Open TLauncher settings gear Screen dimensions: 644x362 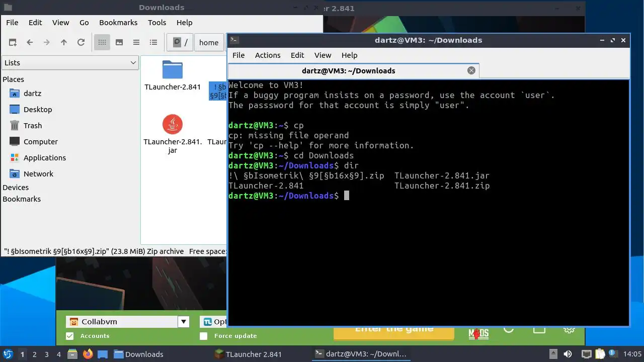click(569, 330)
